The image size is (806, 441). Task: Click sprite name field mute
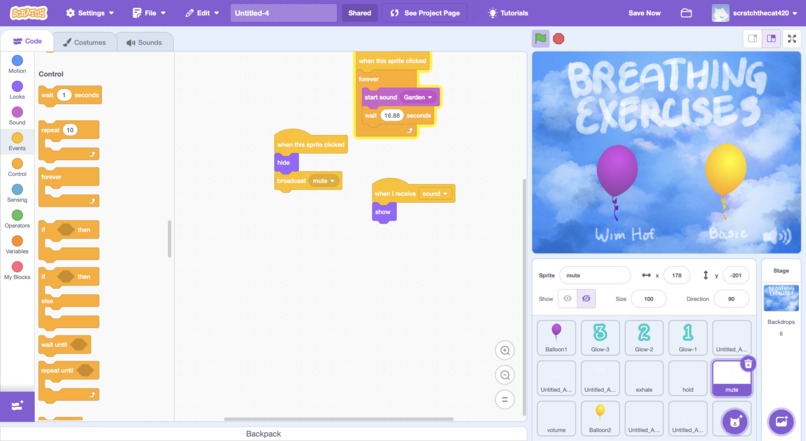(595, 275)
